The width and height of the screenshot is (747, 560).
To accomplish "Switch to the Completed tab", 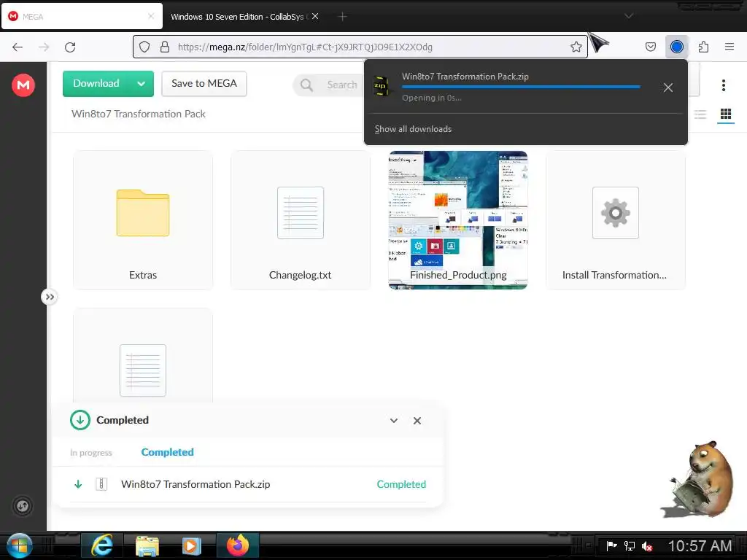I will coord(167,452).
